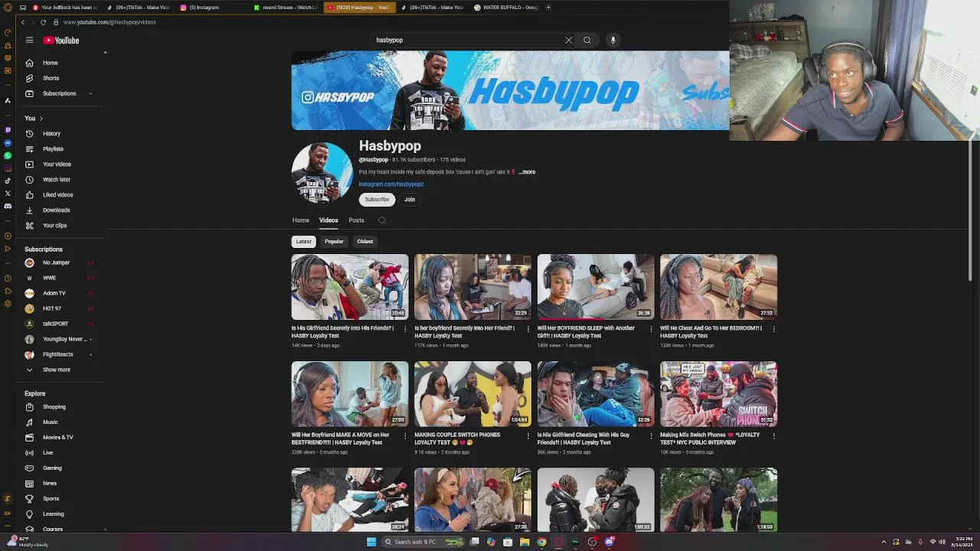This screenshot has width=980, height=551.
Task: Clear the search box with X
Action: (569, 40)
